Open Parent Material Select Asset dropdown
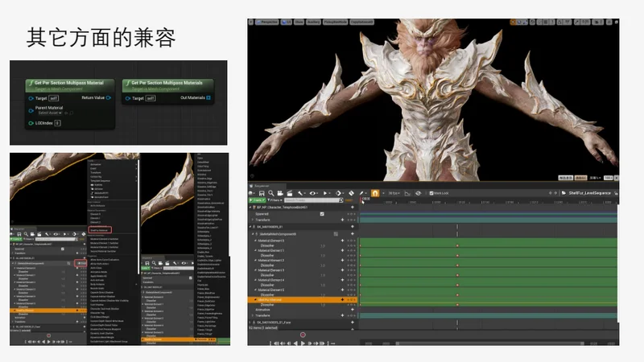This screenshot has height=362, width=644. 50,113
